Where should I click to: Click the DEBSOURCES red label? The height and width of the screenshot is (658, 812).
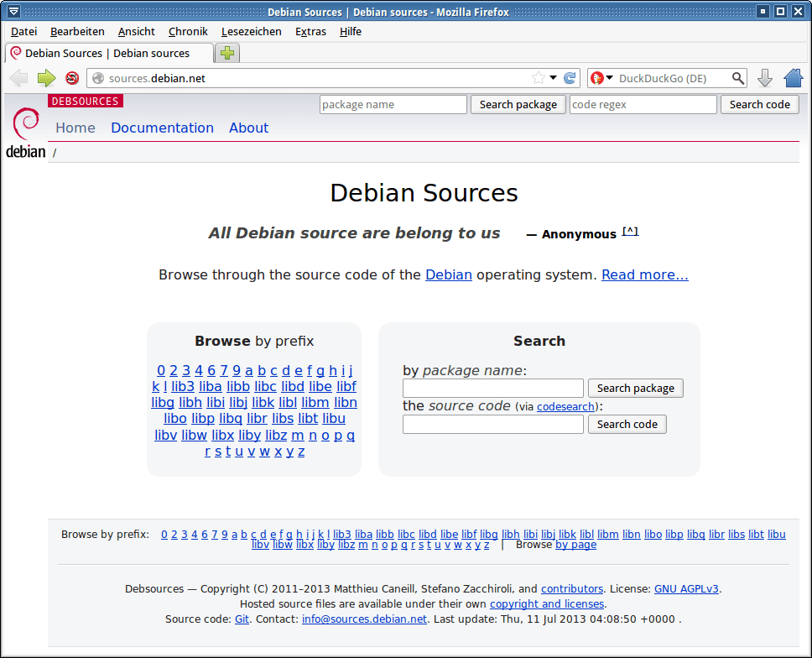click(x=86, y=101)
